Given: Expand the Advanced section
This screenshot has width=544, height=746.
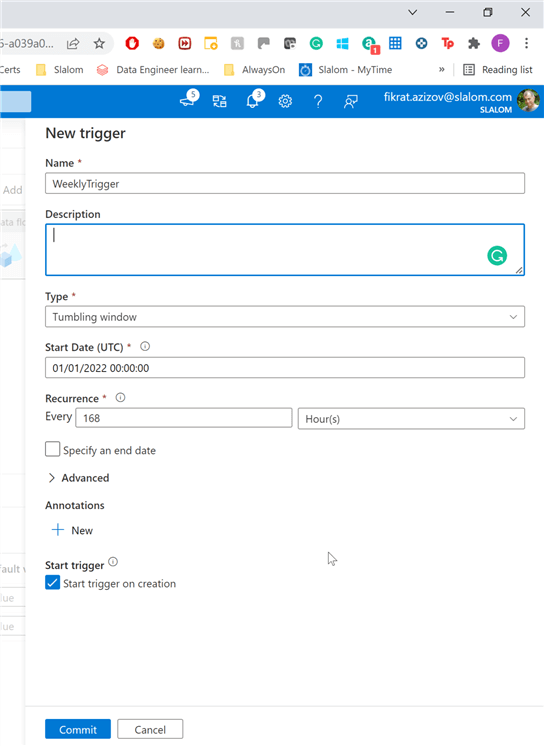Looking at the screenshot, I should coord(79,478).
